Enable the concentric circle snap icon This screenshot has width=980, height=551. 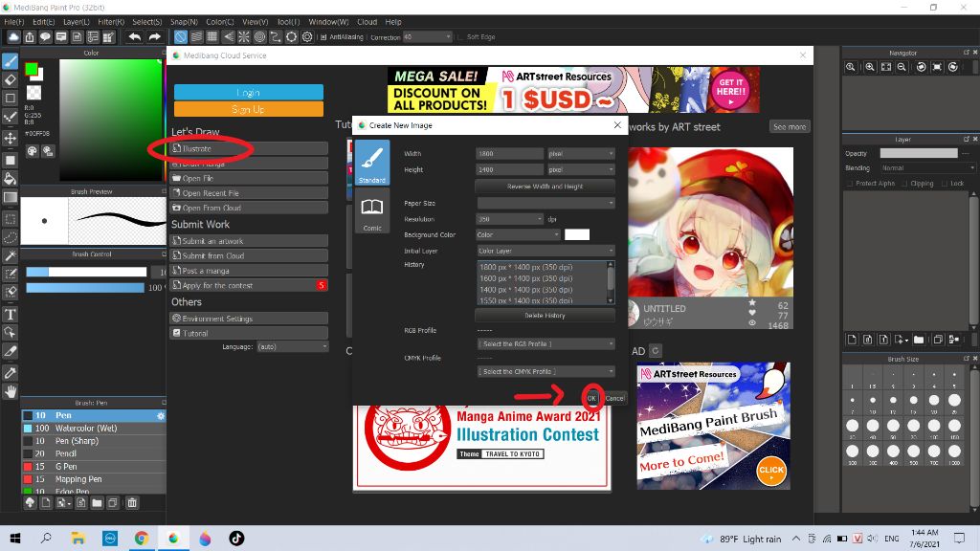click(260, 37)
